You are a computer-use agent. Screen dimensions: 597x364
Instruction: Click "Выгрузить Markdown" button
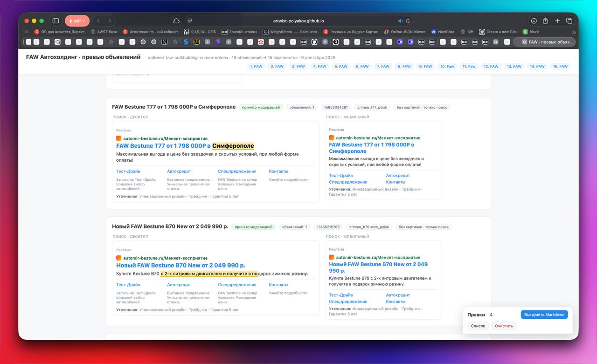[x=544, y=315]
